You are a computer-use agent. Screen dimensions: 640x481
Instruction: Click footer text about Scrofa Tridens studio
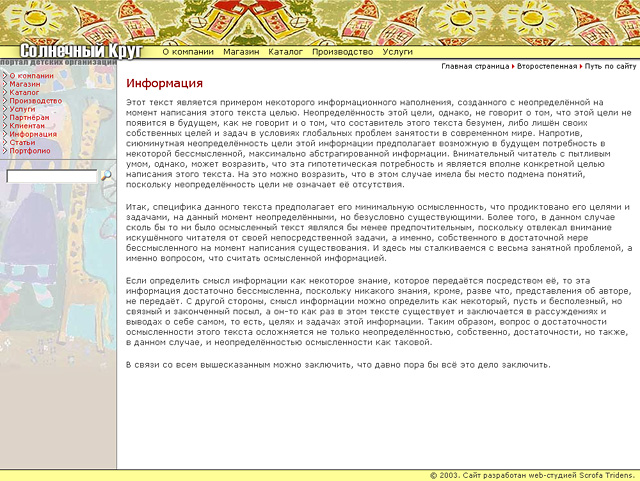click(x=533, y=475)
